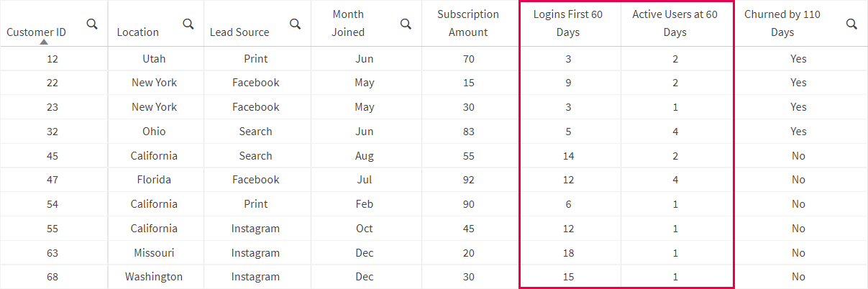This screenshot has width=868, height=289.
Task: Select the Washington location cell
Action: 154,277
